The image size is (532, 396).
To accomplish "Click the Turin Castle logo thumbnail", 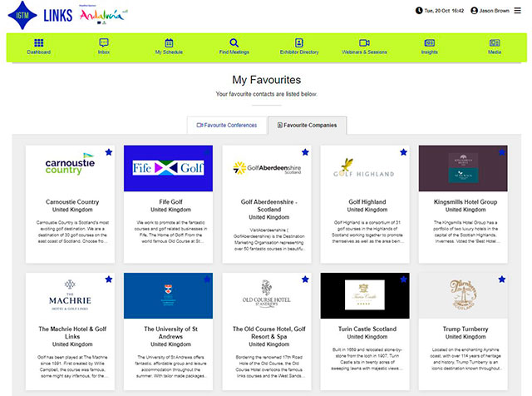I will point(365,295).
